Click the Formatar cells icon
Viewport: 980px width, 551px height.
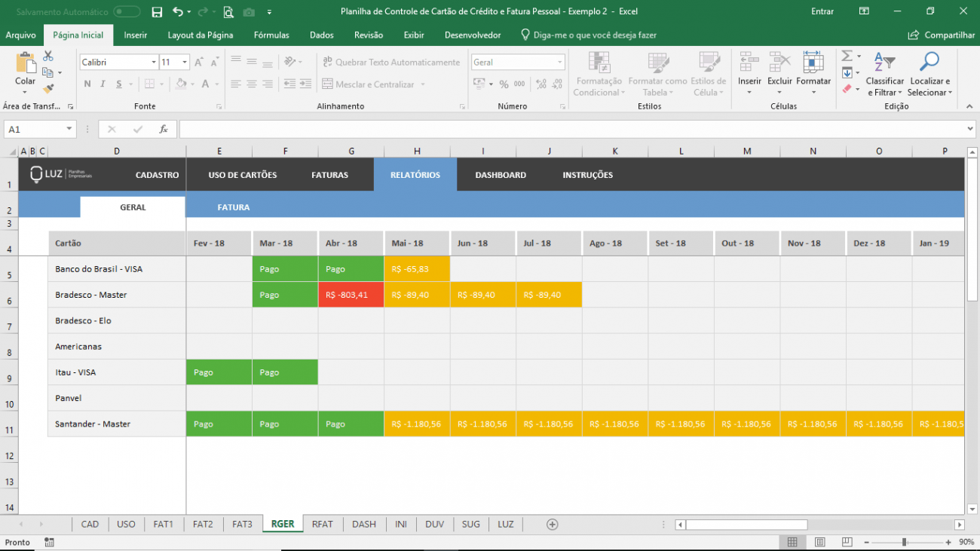click(x=813, y=62)
